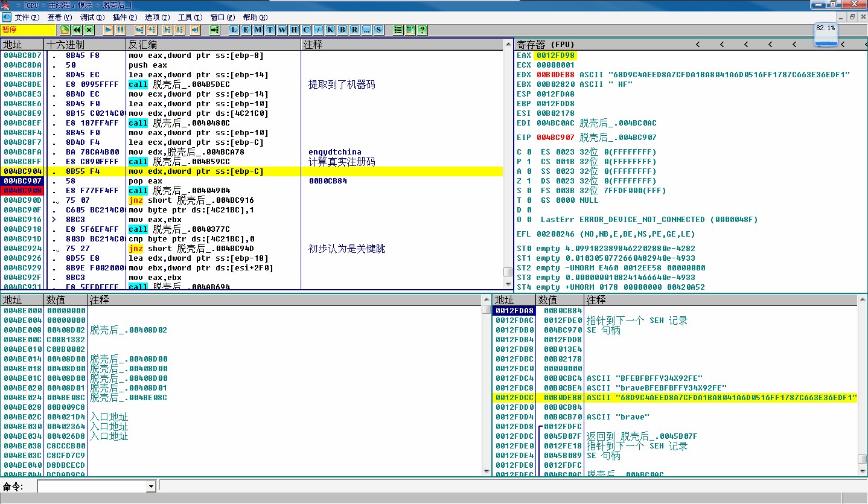Select the comment 初步认为是关键跳
868x504 pixels.
coord(346,249)
